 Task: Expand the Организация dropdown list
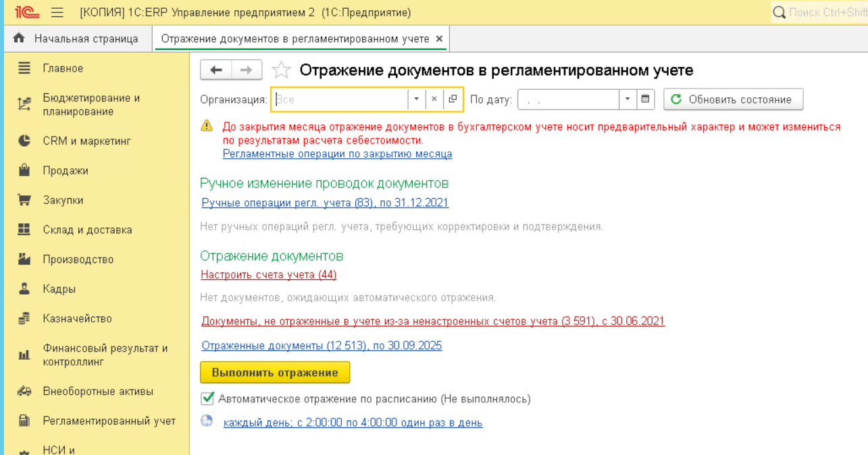[417, 99]
